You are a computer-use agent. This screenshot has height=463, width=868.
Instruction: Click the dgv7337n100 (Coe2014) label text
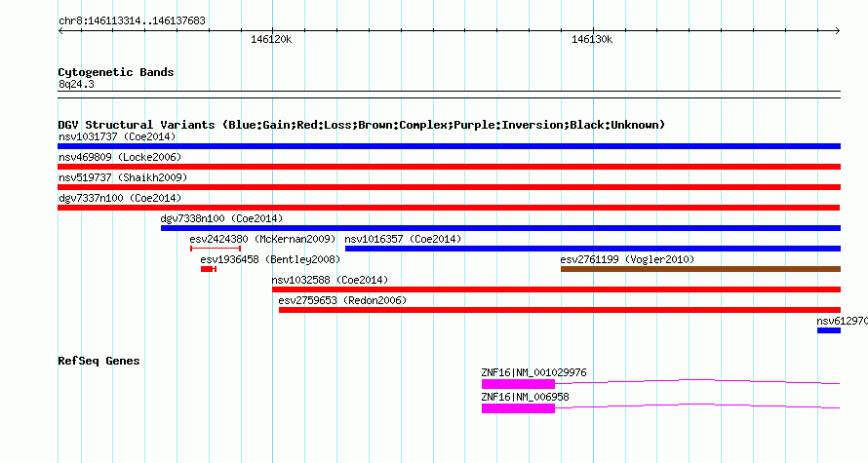point(120,198)
